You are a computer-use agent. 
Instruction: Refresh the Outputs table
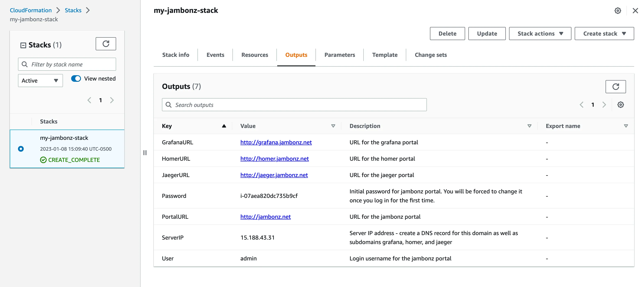(x=616, y=86)
